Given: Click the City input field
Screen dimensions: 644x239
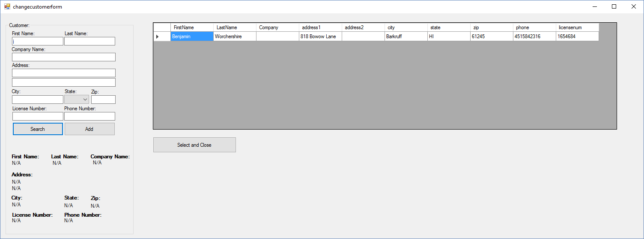Looking at the screenshot, I should coord(38,100).
